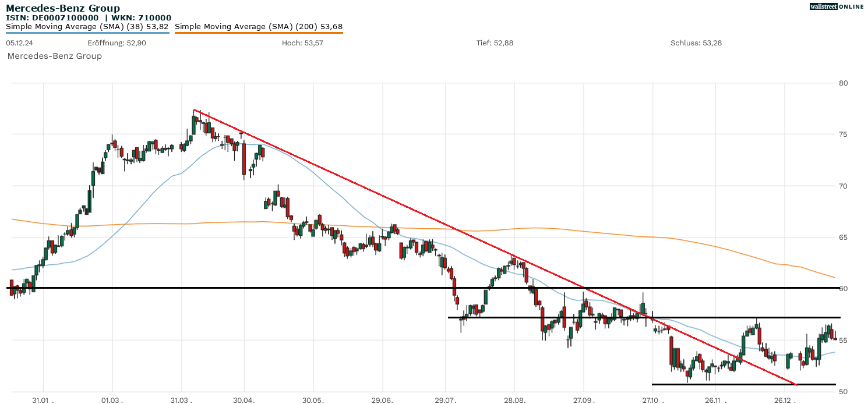This screenshot has height=404, width=868.
Task: Click the Mercedes-Benz Group bold title
Action: pos(63,8)
